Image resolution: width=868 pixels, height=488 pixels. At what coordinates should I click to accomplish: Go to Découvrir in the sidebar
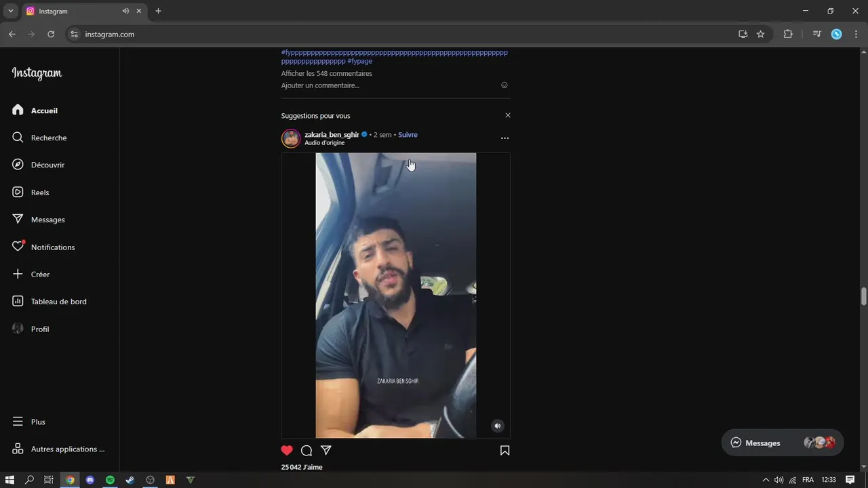[x=47, y=165]
